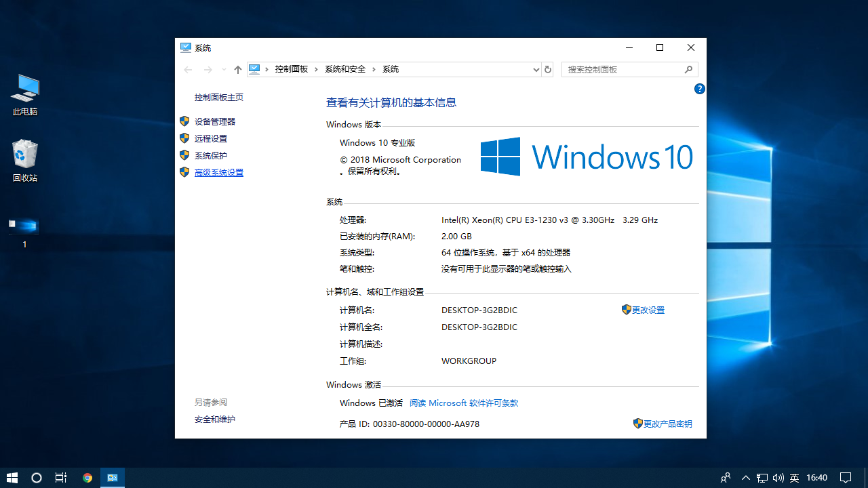Open Task View on the taskbar

pos(61,478)
